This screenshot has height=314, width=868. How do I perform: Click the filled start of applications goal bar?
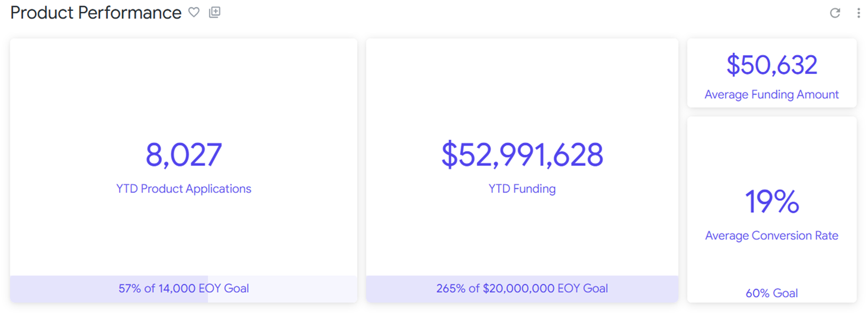coord(57,289)
